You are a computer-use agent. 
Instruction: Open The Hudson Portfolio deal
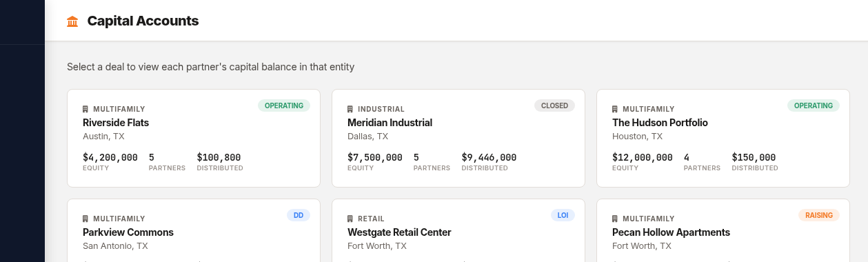(723, 138)
